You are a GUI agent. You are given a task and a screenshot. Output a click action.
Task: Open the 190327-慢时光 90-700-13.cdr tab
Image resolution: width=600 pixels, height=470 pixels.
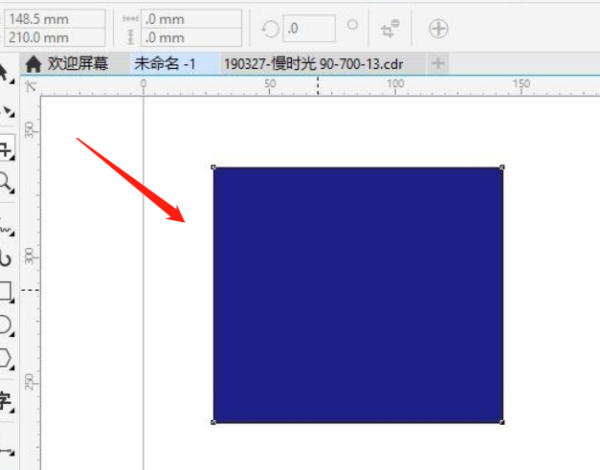point(323,64)
